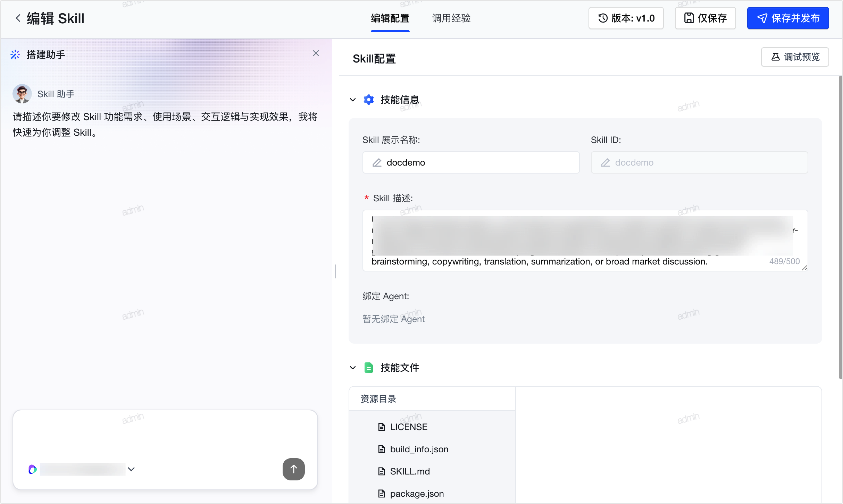Click the gear icon beside 技能信息

(x=369, y=100)
